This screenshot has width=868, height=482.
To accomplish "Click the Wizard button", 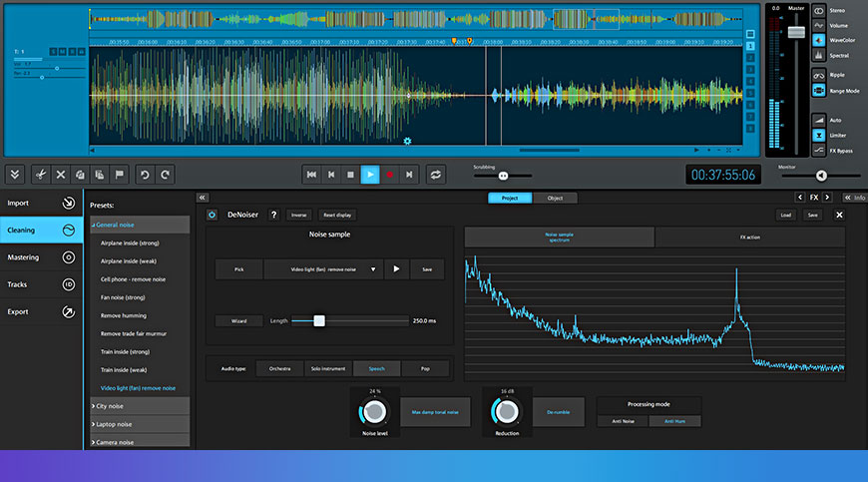I will point(238,321).
